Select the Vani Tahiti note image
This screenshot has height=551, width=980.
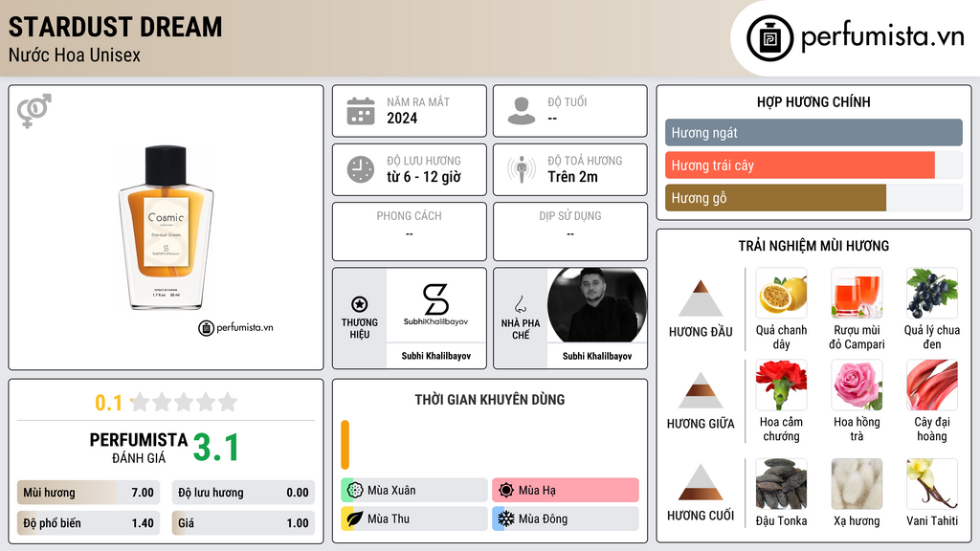[932, 484]
